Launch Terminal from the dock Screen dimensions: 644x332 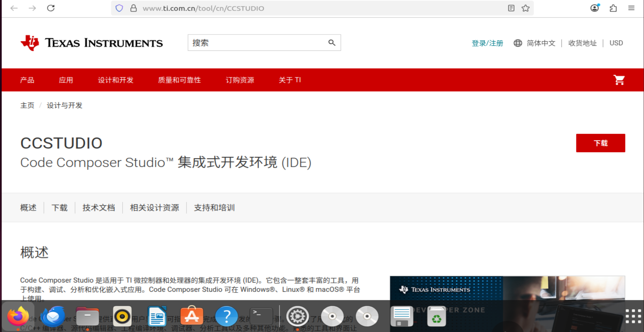pos(261,317)
